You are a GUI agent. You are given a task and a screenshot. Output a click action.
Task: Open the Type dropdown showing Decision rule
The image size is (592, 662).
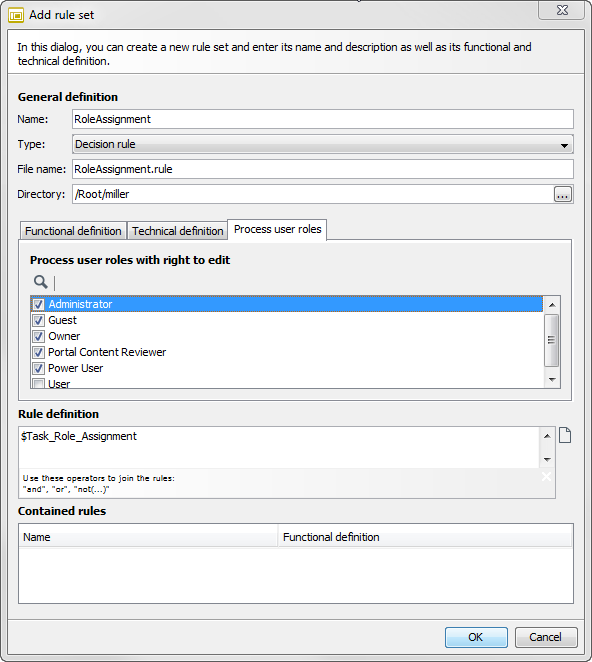click(x=323, y=144)
